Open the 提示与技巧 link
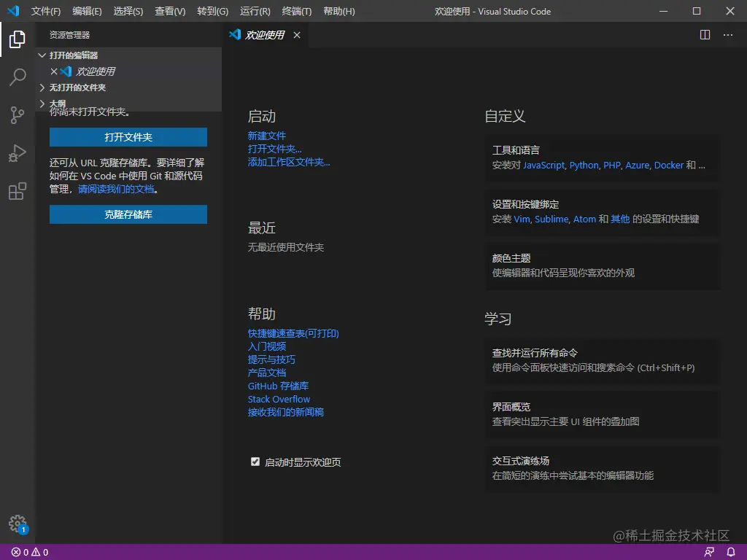Screen dimensions: 747x560 click(x=271, y=359)
